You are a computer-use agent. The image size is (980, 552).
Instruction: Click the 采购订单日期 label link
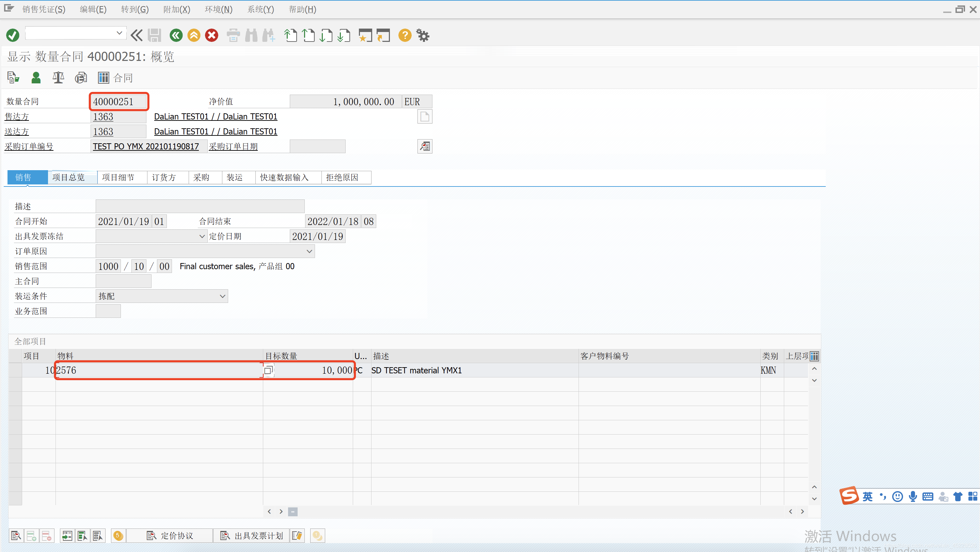[233, 146]
